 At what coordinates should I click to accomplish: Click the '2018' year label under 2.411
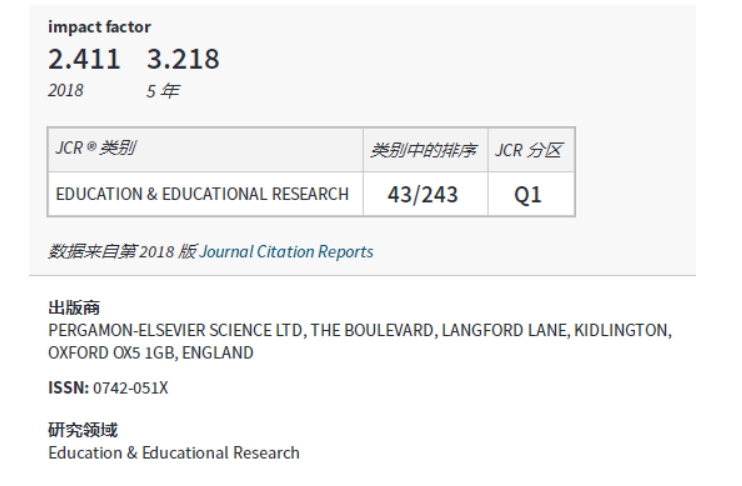(66, 90)
